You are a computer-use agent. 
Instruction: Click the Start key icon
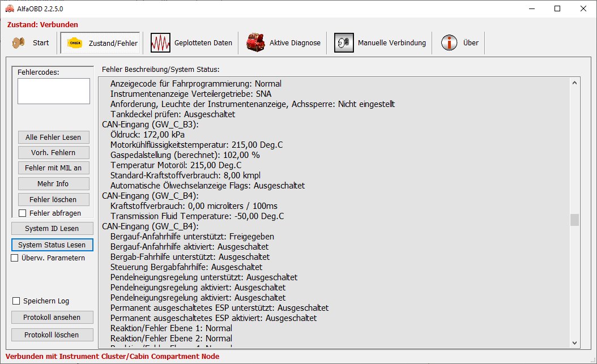coord(18,43)
